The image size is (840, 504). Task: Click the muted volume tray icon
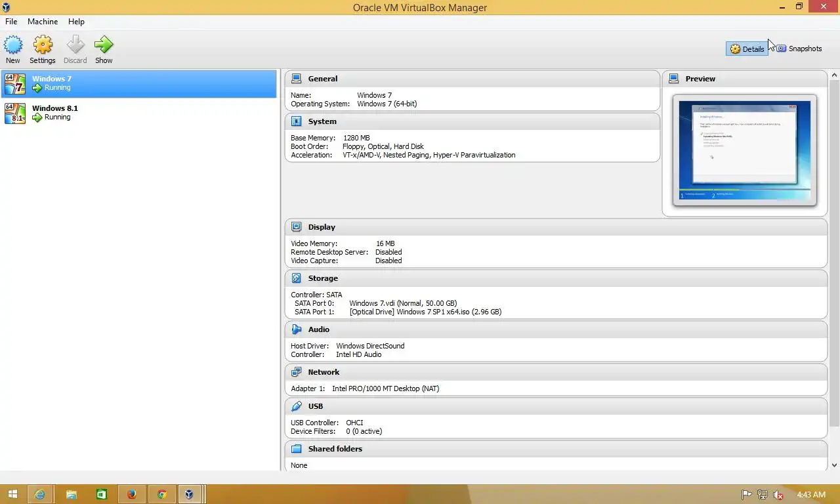778,495
